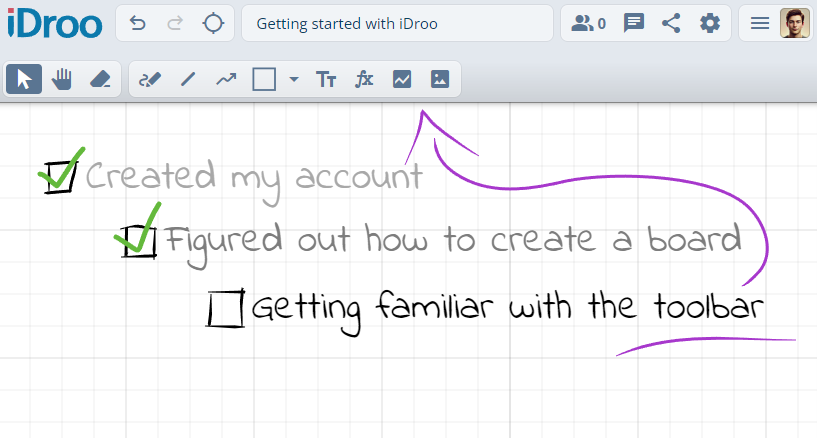
Task: Click the iDroo logo
Action: [55, 23]
